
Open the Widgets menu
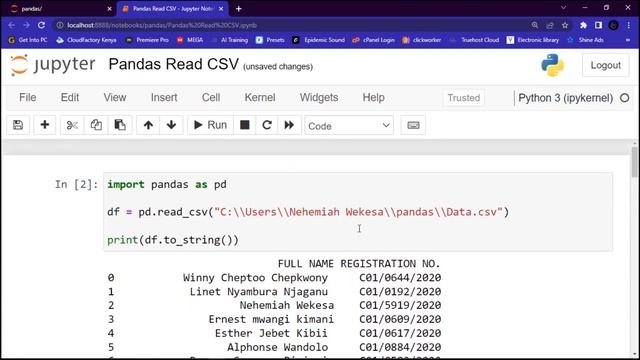coord(319,98)
